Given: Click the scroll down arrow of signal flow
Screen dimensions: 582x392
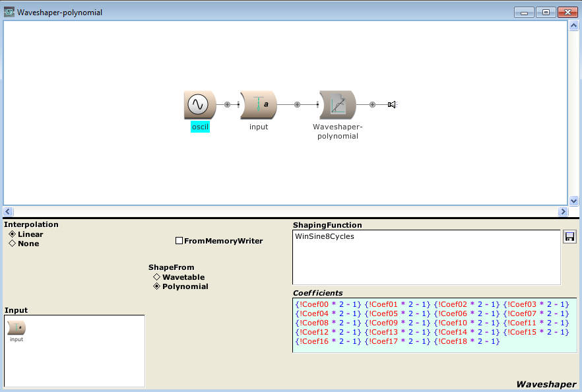Looking at the screenshot, I should point(573,201).
